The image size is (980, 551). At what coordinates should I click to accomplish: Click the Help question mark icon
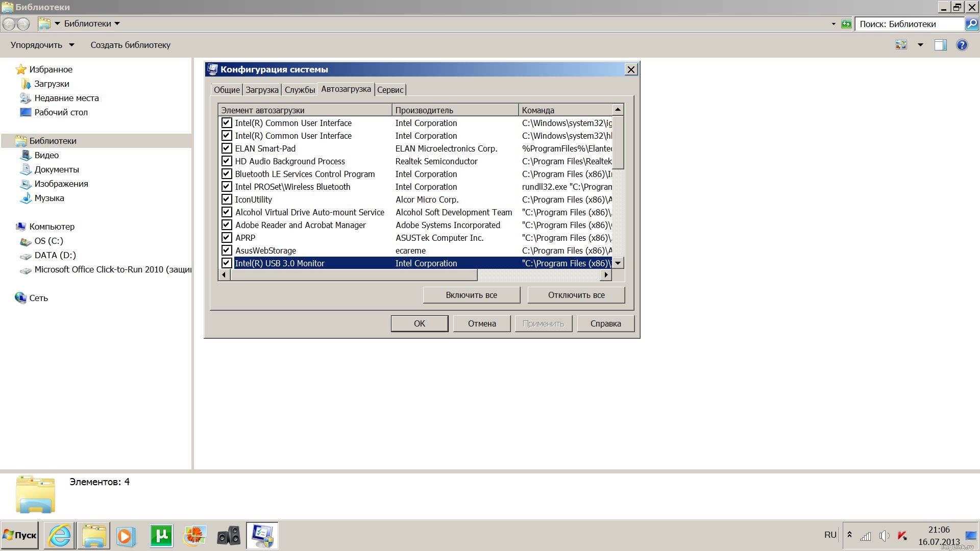click(962, 45)
